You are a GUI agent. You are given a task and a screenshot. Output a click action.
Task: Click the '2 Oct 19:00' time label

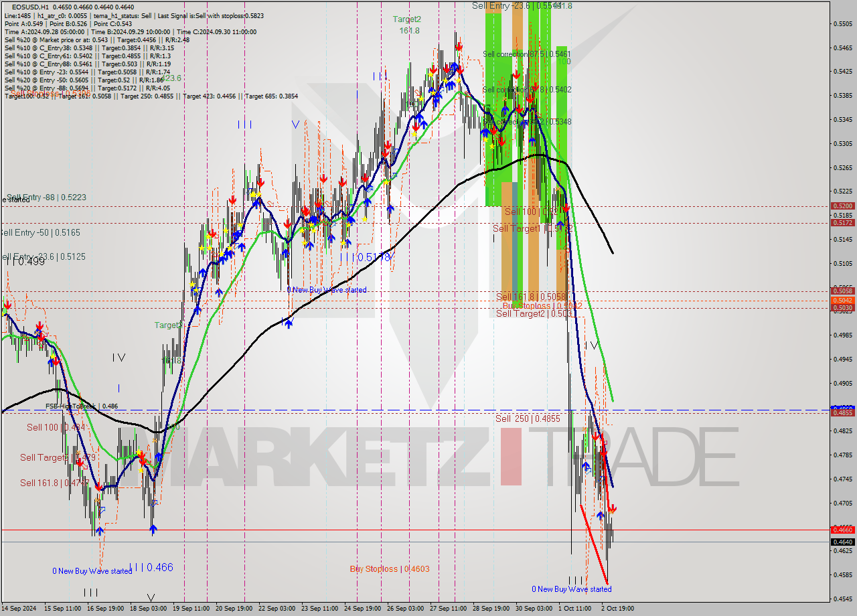[617, 609]
